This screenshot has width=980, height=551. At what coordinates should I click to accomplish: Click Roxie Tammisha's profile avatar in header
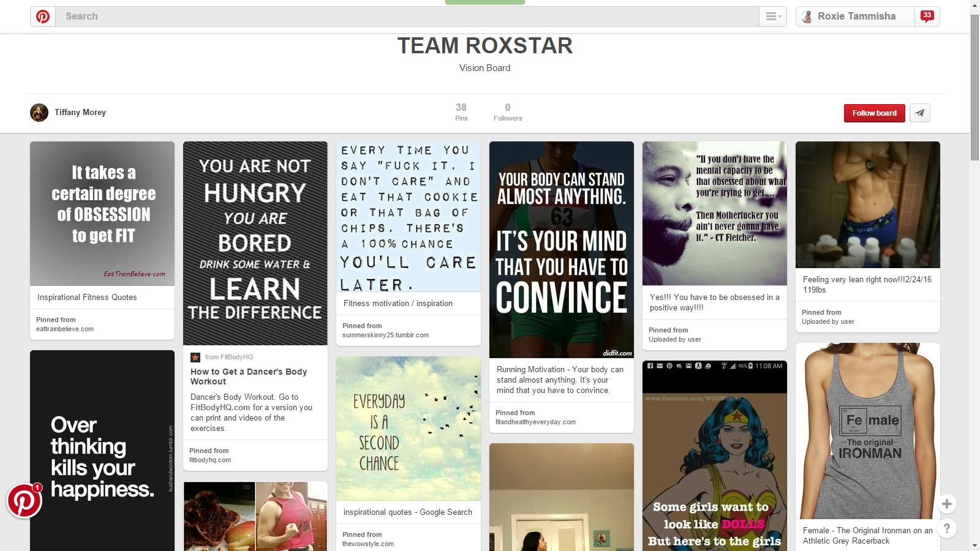(807, 17)
